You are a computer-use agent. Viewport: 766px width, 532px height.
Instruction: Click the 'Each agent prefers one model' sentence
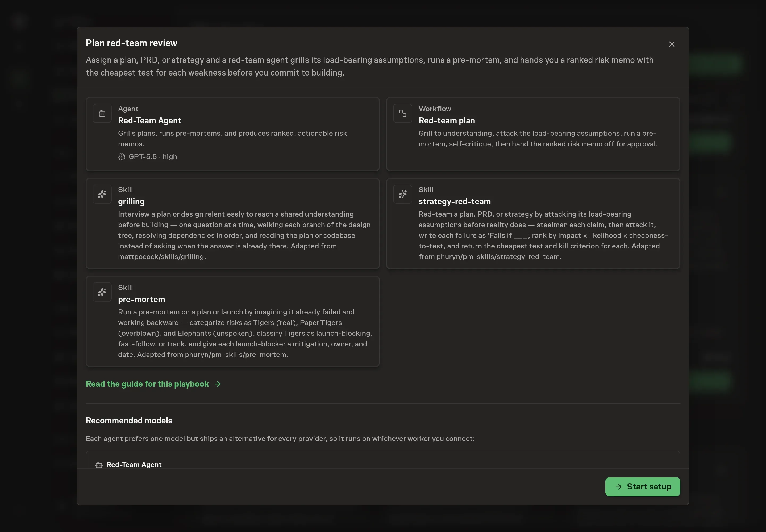[x=280, y=438]
